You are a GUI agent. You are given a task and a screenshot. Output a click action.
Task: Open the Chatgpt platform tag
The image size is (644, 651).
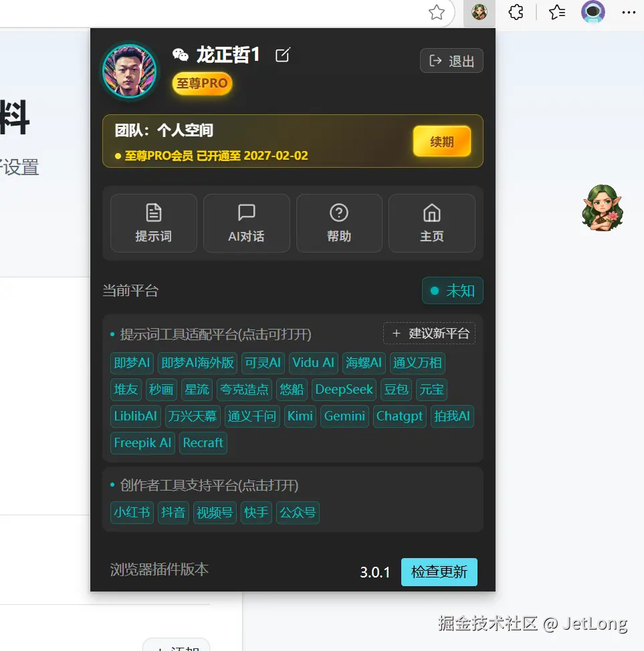point(399,416)
